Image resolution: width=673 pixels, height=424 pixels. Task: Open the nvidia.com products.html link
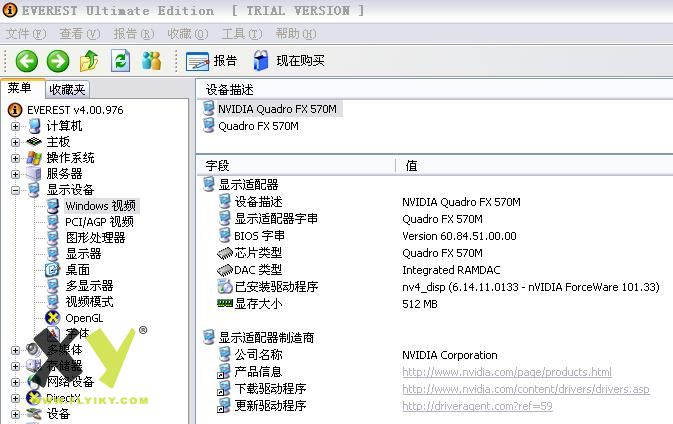coord(507,372)
